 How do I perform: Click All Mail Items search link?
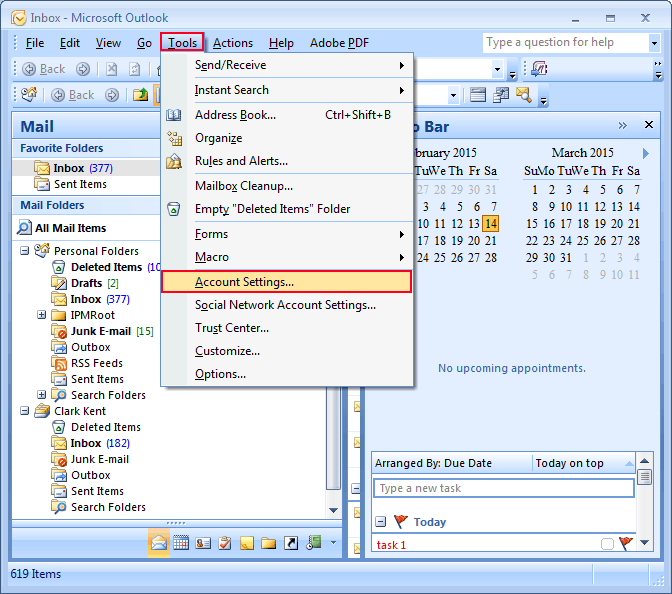[x=71, y=228]
